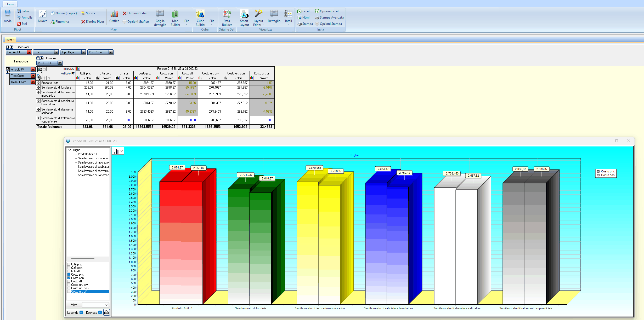
Task: Click Costo con. legend color swatch
Action: click(x=598, y=175)
